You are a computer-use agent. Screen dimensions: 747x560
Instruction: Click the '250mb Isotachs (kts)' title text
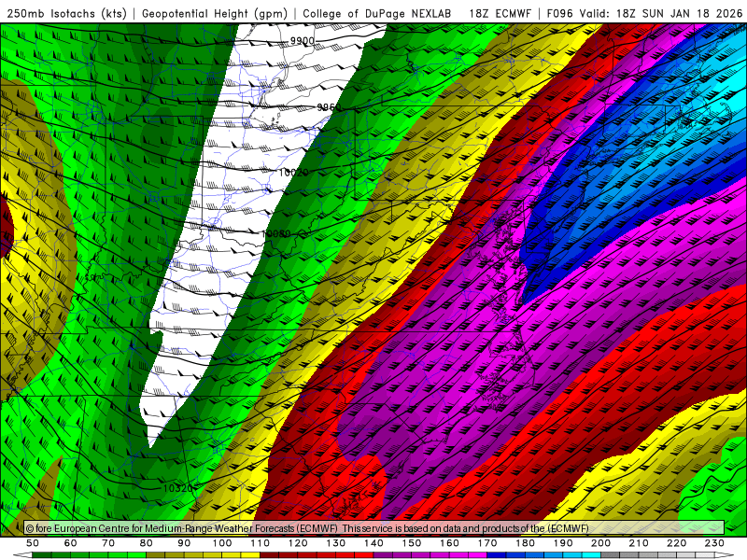pyautogui.click(x=66, y=13)
